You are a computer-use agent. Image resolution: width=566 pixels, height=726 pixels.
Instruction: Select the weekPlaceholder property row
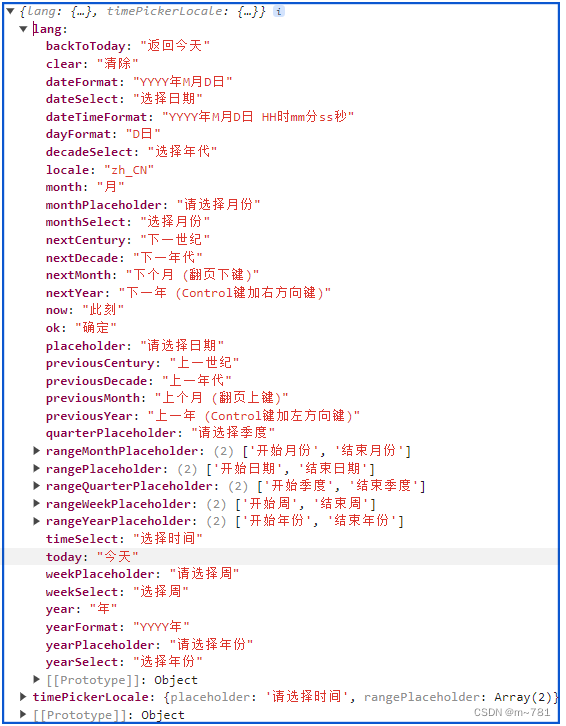coord(142,574)
